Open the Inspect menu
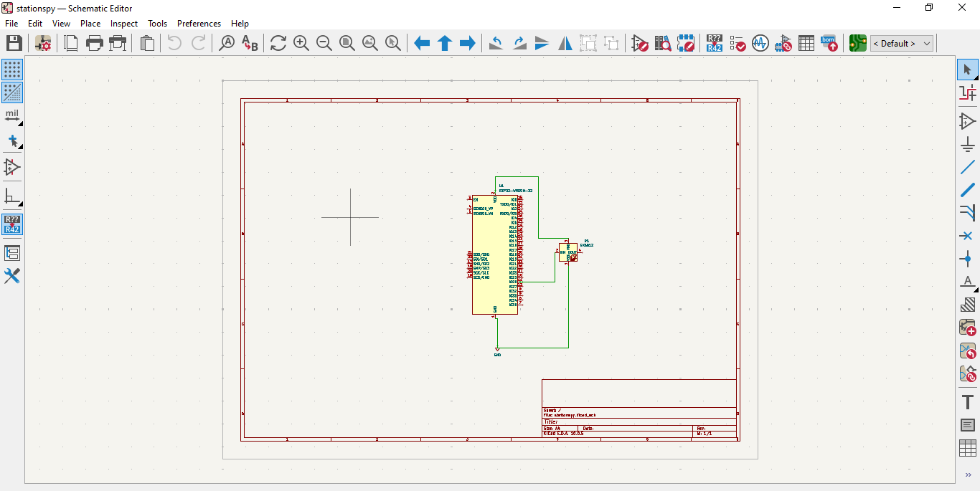 (124, 23)
